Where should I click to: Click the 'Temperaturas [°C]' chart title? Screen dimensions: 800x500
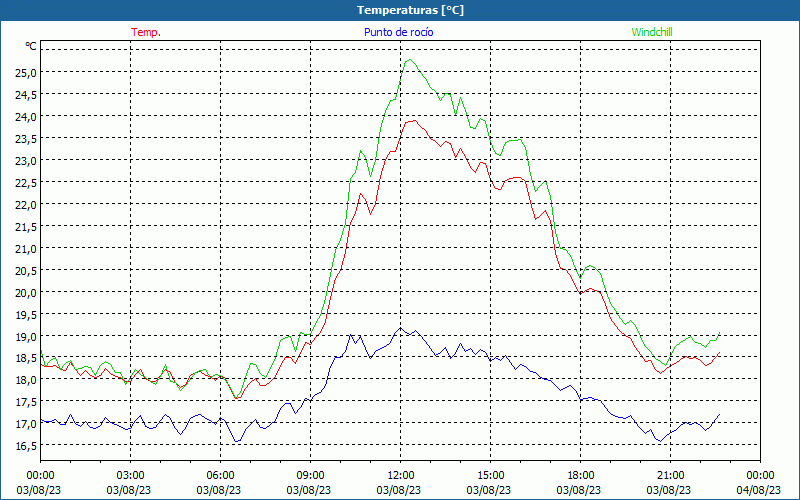(410, 10)
